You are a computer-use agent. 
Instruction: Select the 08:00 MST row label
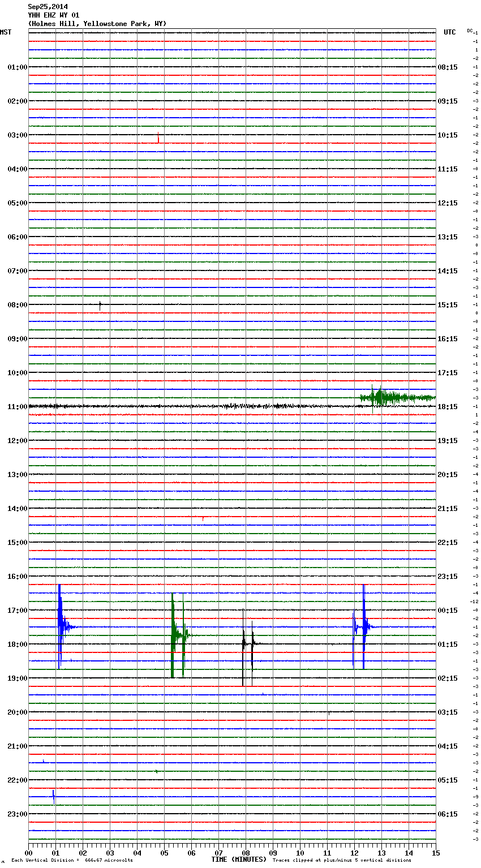click(x=18, y=305)
